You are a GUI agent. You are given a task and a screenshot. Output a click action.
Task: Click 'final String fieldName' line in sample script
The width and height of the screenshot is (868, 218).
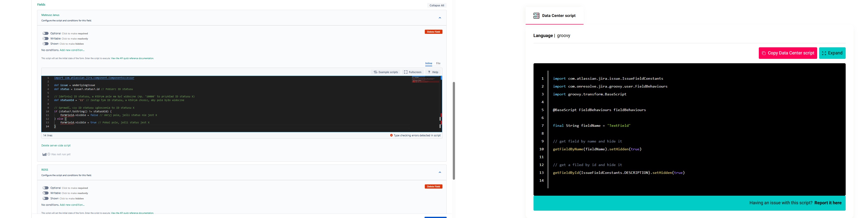tap(592, 126)
